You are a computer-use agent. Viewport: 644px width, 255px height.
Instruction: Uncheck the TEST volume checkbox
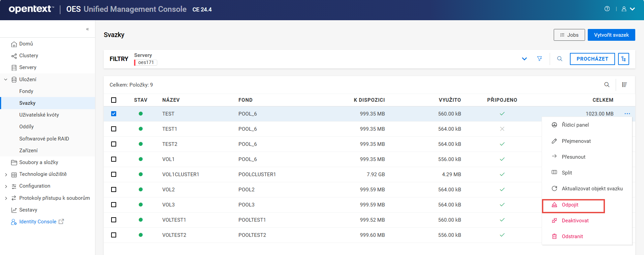(114, 114)
